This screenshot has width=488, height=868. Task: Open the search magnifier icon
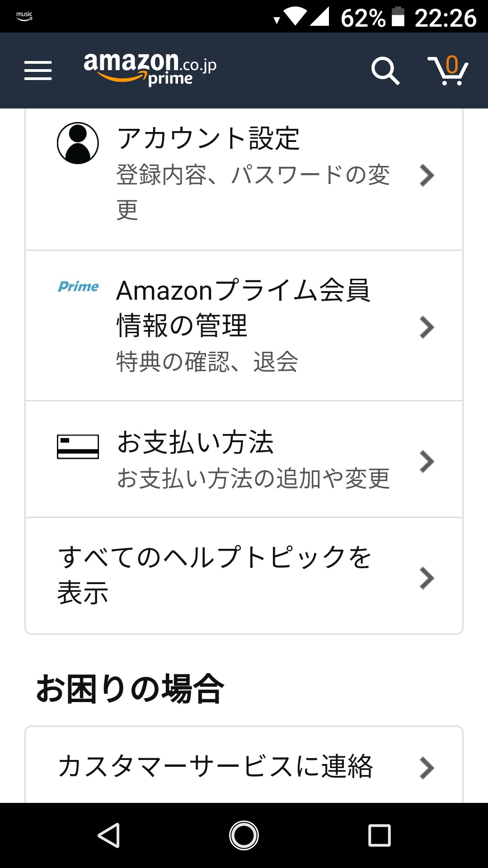click(x=385, y=71)
